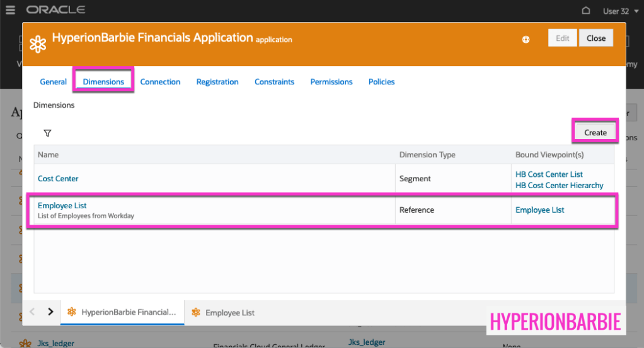Click the flower icon beside application title
This screenshot has width=644, height=348.
[38, 44]
